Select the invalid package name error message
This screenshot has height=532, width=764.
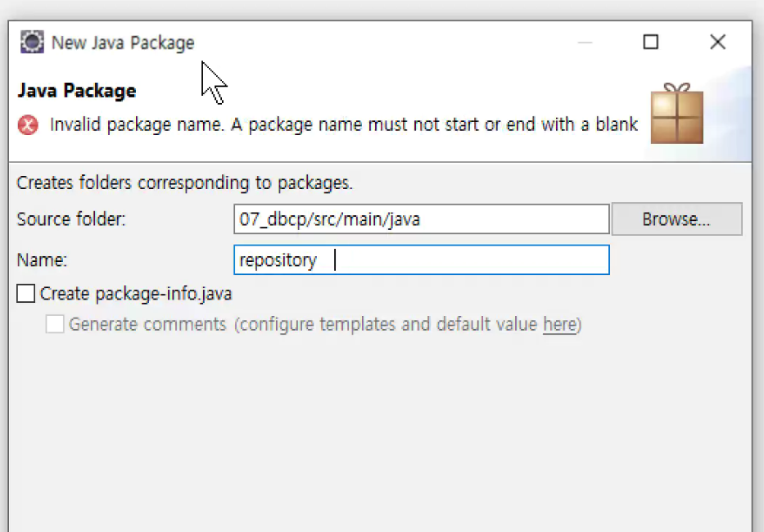pyautogui.click(x=344, y=124)
